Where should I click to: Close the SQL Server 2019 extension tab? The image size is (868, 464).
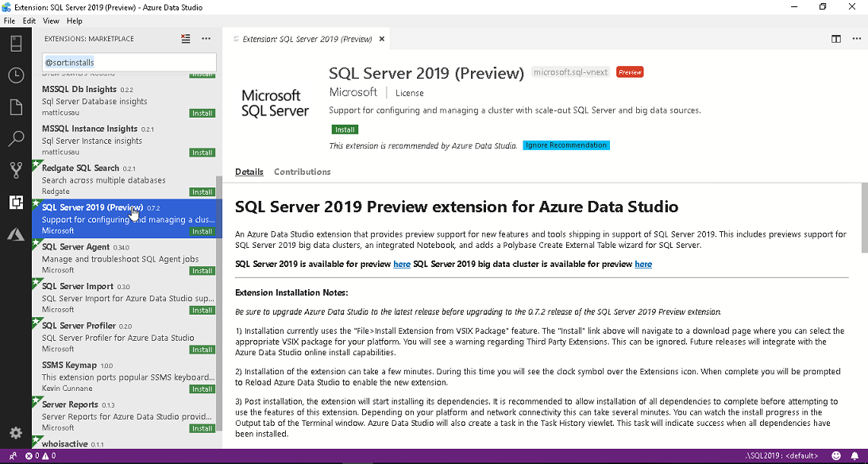click(x=382, y=38)
